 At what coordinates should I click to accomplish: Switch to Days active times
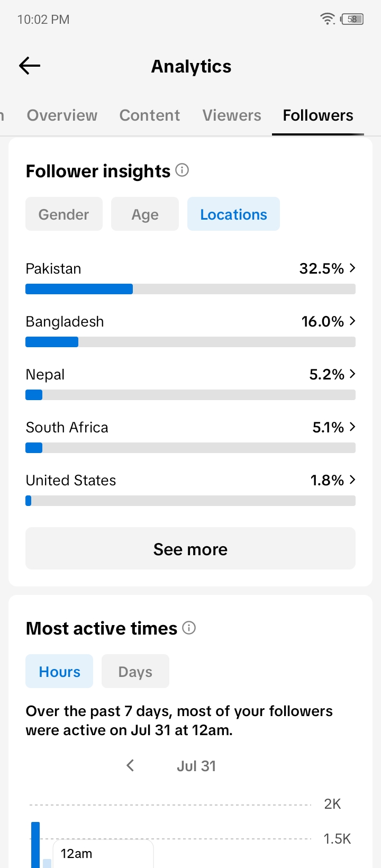pyautogui.click(x=135, y=671)
